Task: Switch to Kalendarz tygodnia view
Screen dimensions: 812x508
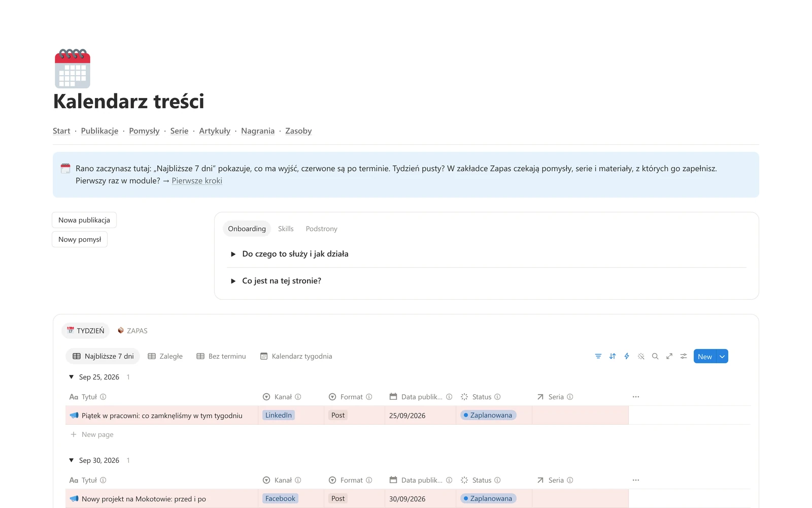Action: click(296, 357)
